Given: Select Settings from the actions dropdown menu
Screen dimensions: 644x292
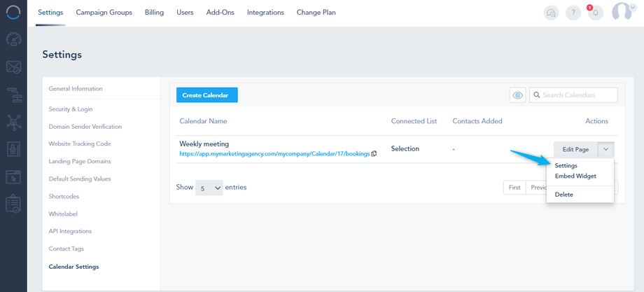Looking at the screenshot, I should [566, 166].
